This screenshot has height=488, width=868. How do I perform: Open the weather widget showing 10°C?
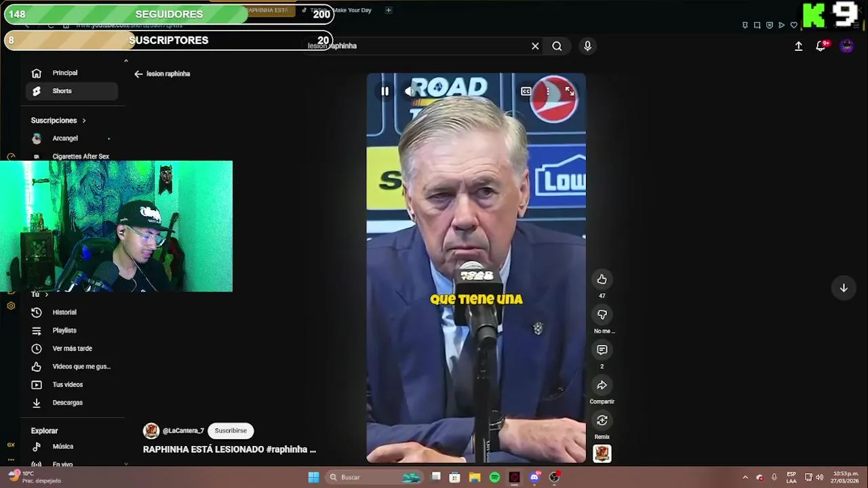click(x=34, y=477)
